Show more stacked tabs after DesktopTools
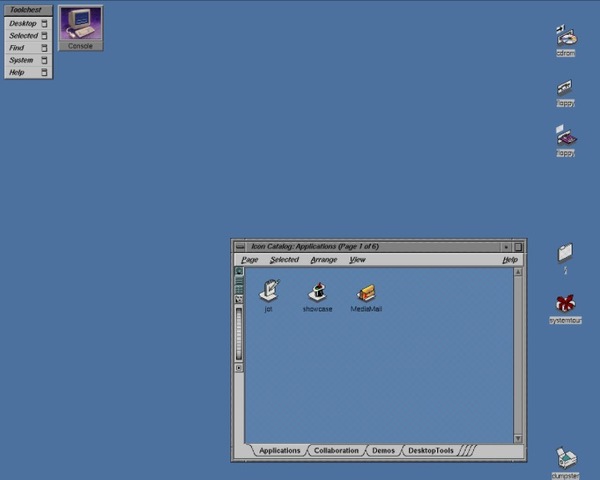Viewport: 600px width, 480px height. coord(468,451)
